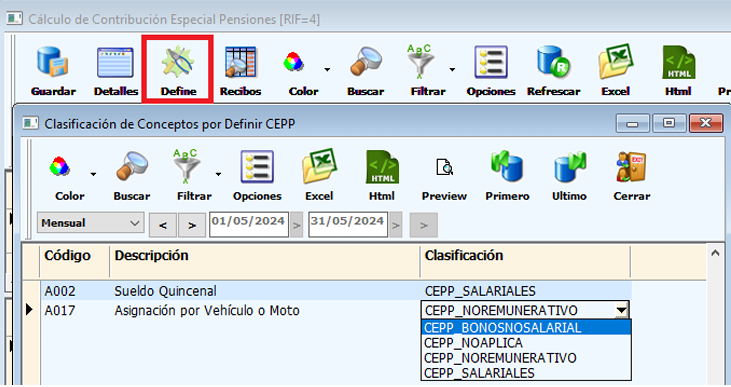Open date picker beside 31/05/2024
Image resolution: width=731 pixels, height=387 pixels.
(x=396, y=225)
